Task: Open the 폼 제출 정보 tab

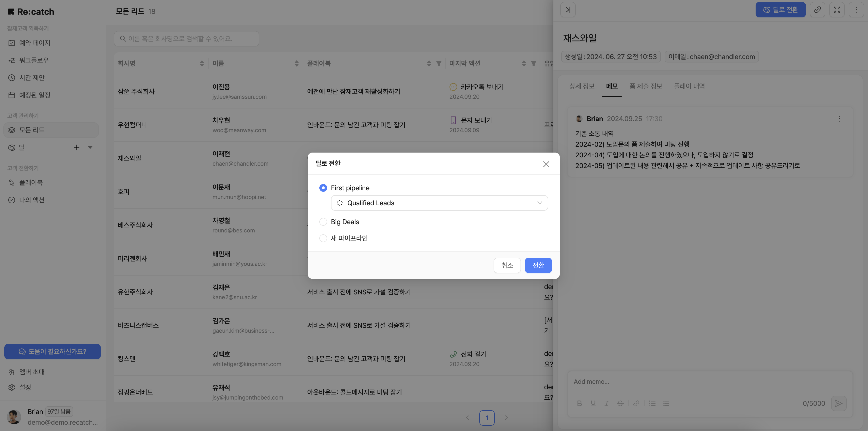Action: (x=646, y=86)
